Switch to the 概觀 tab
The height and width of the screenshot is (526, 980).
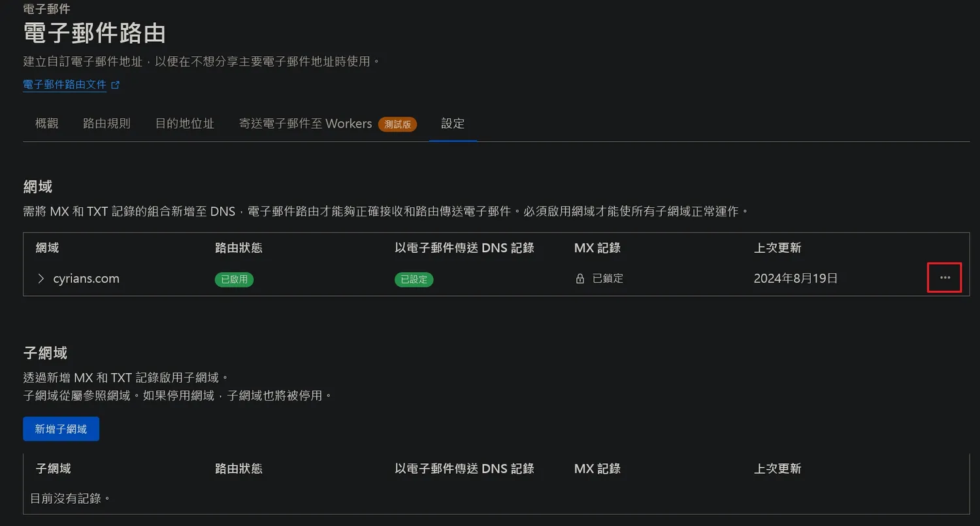point(47,123)
